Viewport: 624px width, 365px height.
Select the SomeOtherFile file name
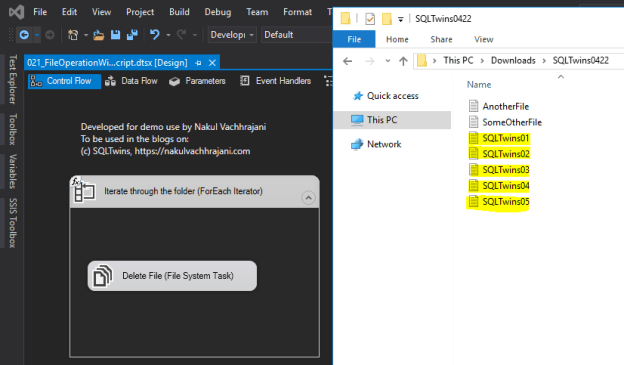coord(512,122)
